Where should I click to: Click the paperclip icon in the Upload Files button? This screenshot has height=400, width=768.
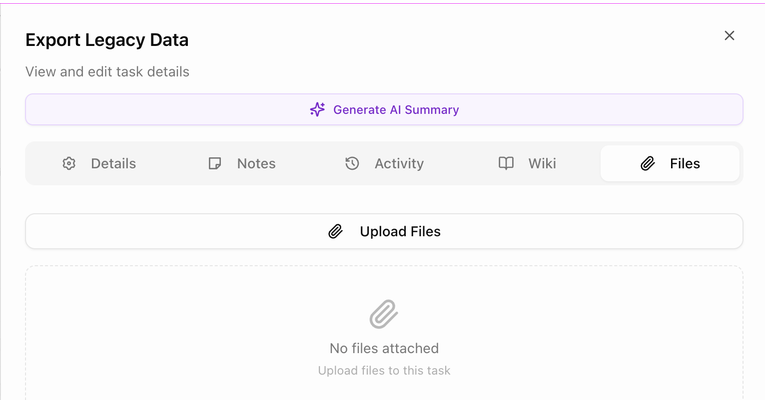336,231
